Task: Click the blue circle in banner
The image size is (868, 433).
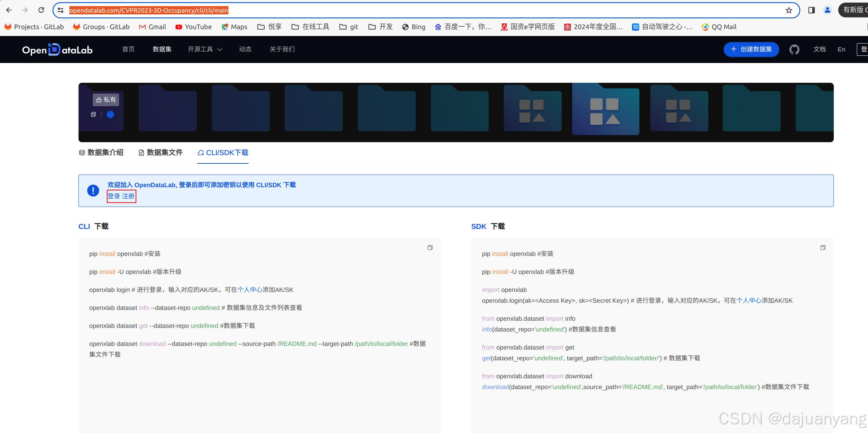Action: point(110,114)
